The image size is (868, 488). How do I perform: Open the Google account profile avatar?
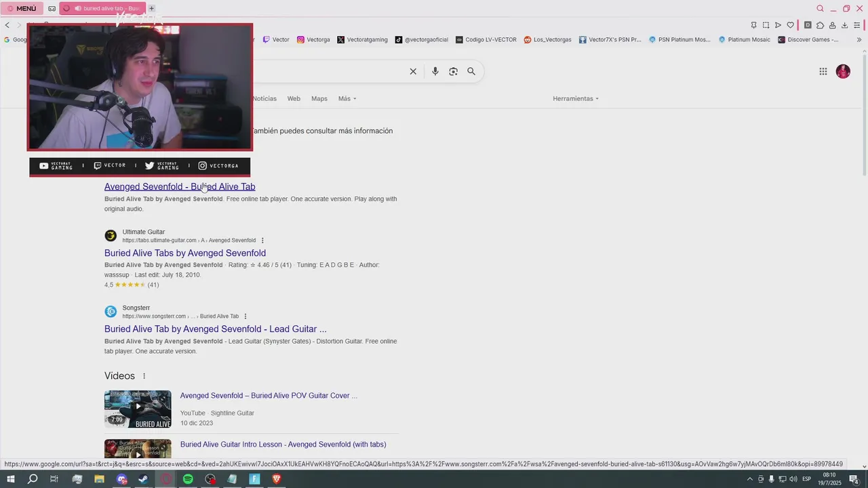tap(843, 71)
